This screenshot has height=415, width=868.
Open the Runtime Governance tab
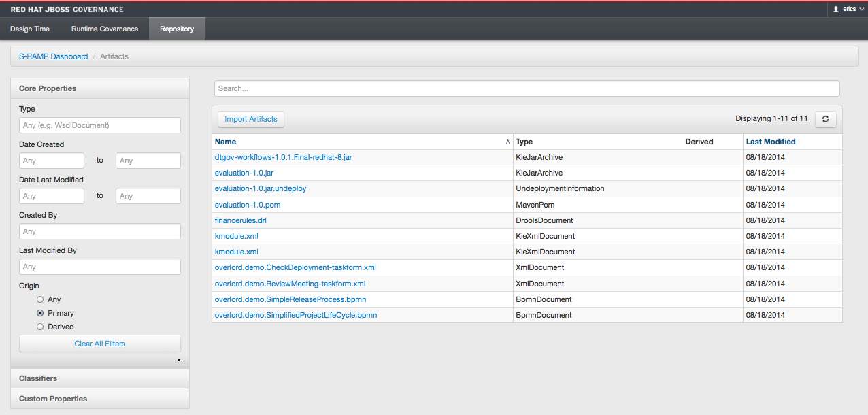coord(105,29)
